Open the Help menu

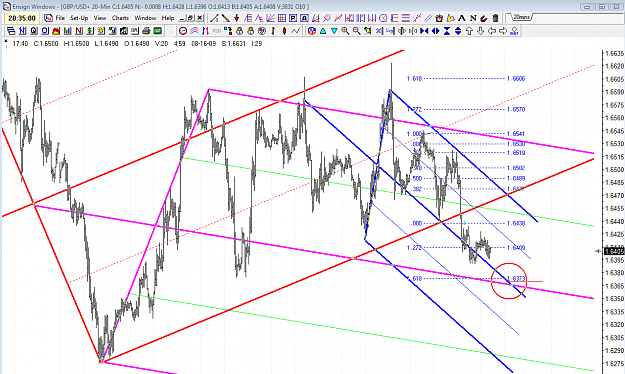(168, 18)
